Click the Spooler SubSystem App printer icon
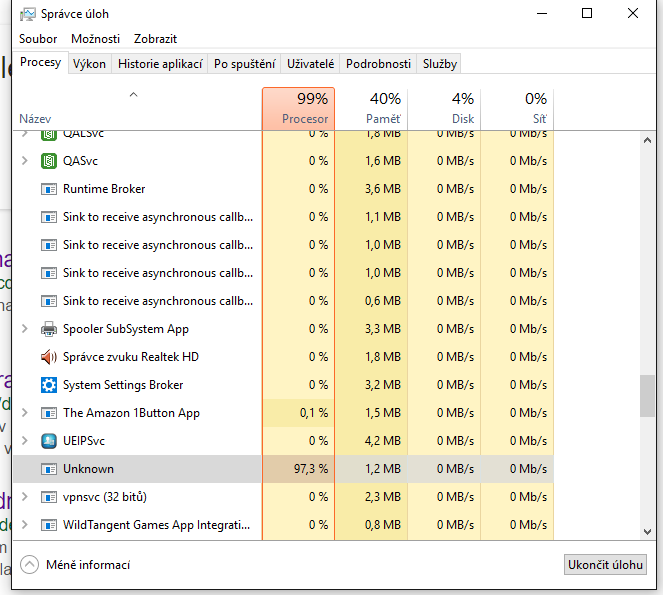Screen dimensions: 663x595 pos(48,329)
